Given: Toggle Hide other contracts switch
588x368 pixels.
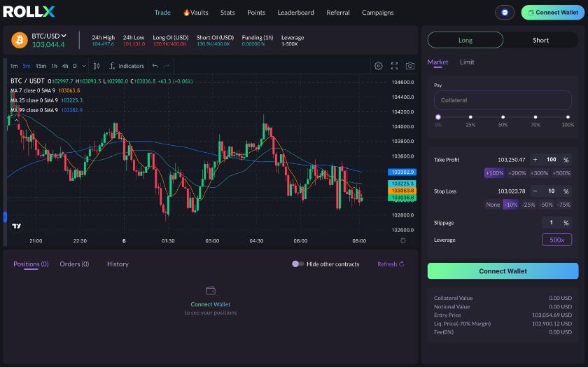Looking at the screenshot, I should click(x=297, y=264).
